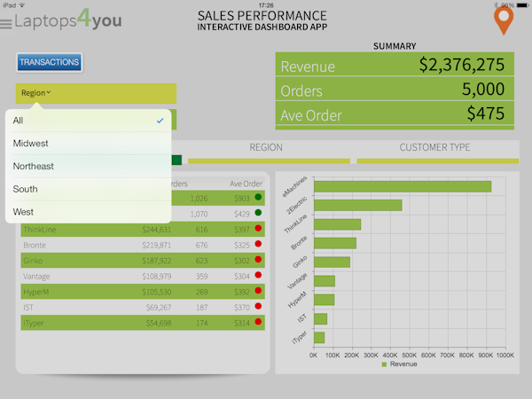Click the battery icon in status bar
This screenshot has height=399, width=532.
(523, 4)
